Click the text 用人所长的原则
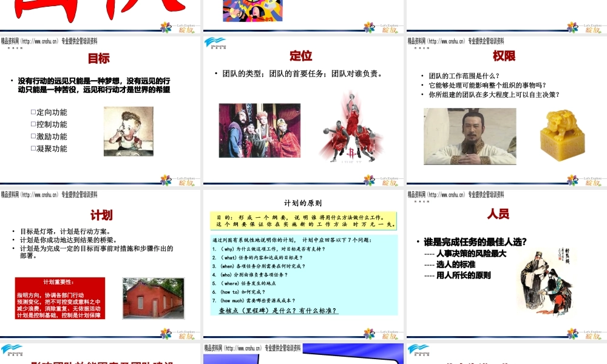The width and height of the screenshot is (607, 364). tap(463, 275)
